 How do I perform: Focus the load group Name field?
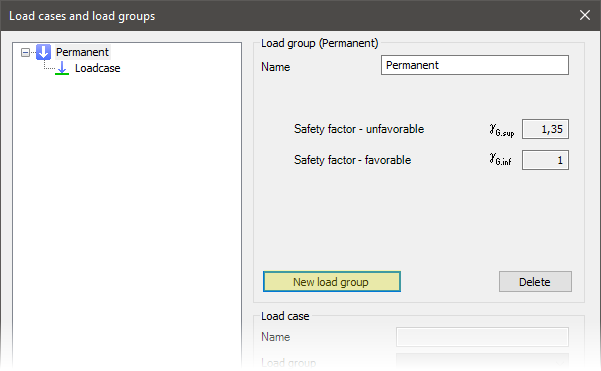tap(475, 65)
